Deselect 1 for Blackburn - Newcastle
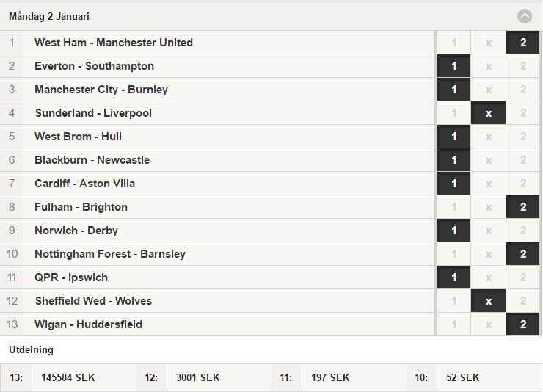 pyautogui.click(x=453, y=160)
